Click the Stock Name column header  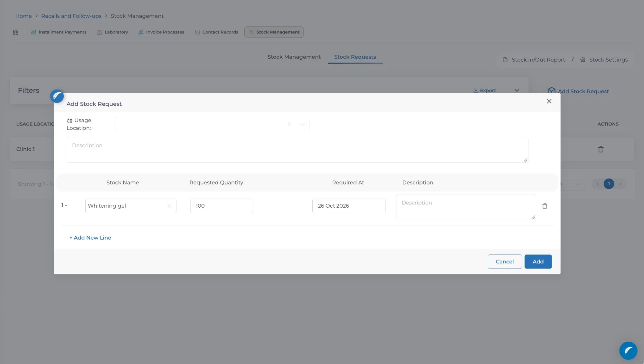coord(123,182)
